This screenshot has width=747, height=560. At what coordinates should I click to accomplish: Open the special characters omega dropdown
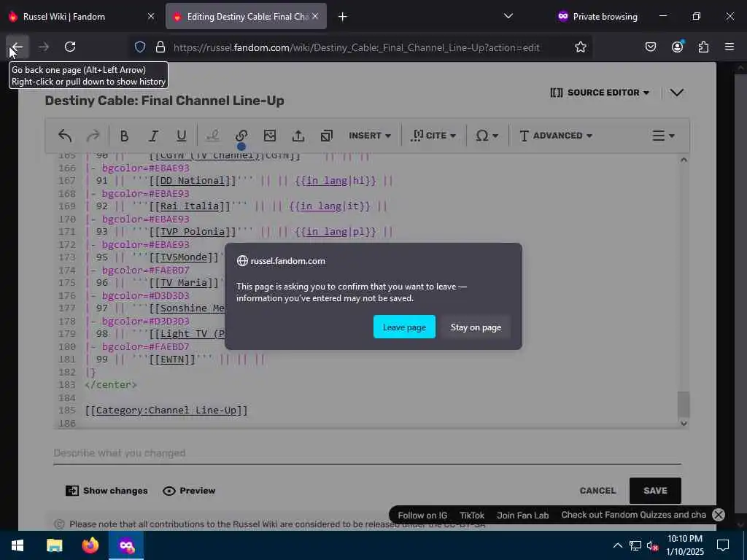[x=487, y=136]
